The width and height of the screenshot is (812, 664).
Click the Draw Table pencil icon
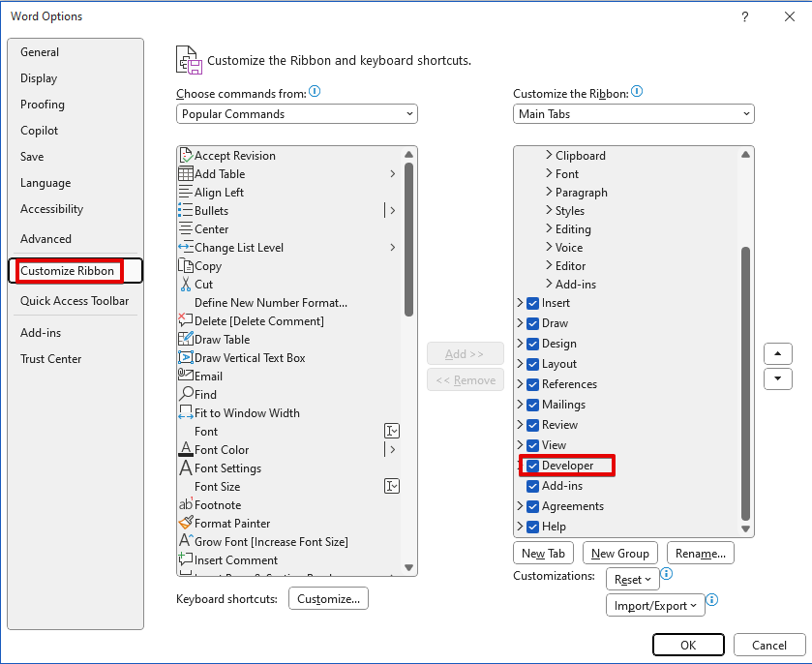click(186, 340)
